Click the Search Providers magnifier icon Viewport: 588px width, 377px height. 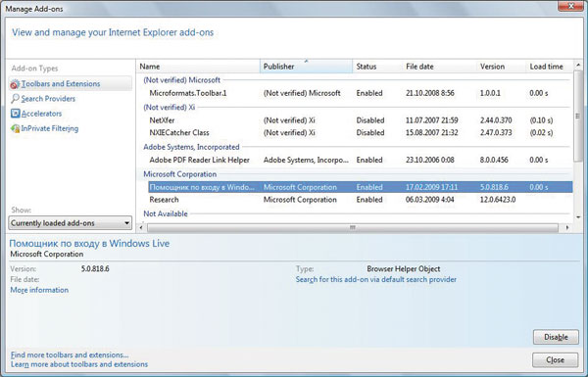[x=15, y=99]
